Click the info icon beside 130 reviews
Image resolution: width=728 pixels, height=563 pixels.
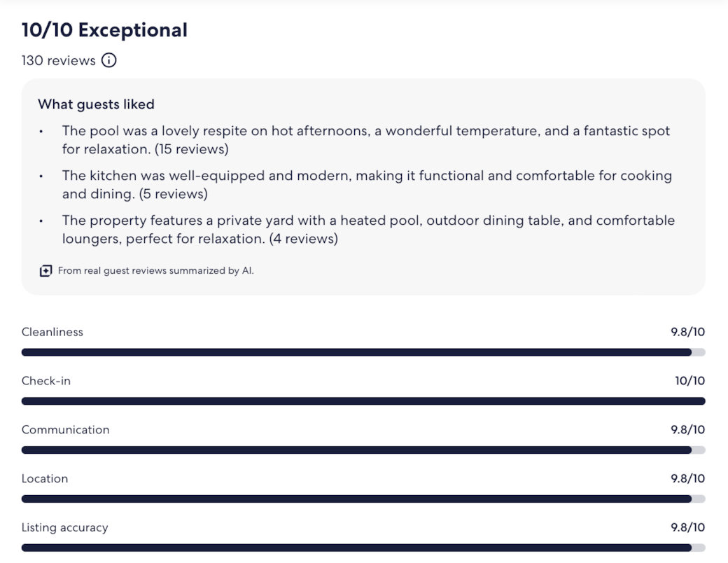[109, 60]
